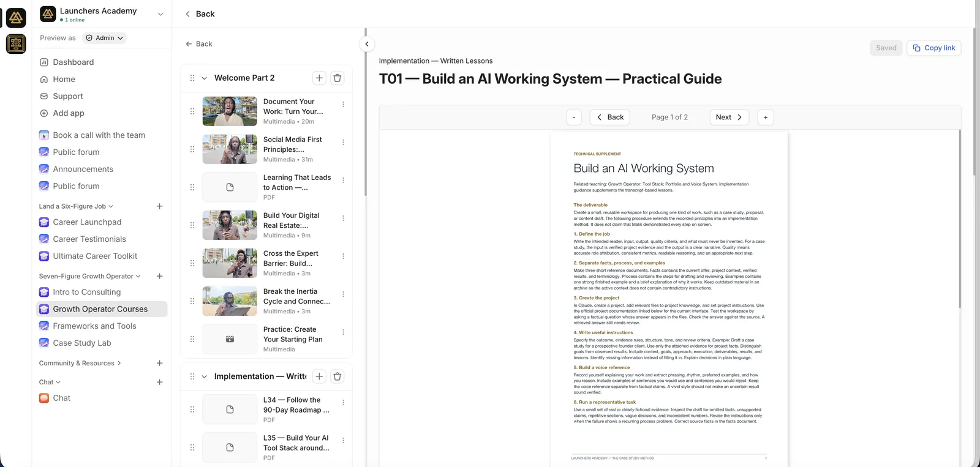Open options menu for Build Your Digital Real Estate
Viewport: 980px width, 467px height.
point(343,219)
